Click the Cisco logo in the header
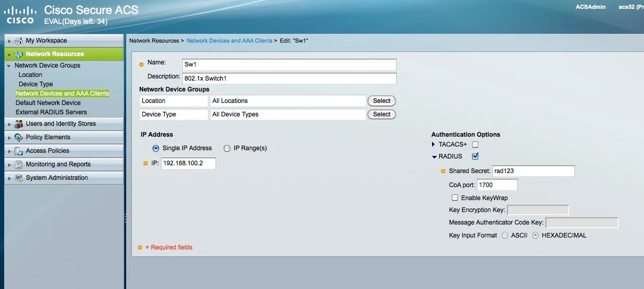The image size is (644, 289). pos(20,15)
